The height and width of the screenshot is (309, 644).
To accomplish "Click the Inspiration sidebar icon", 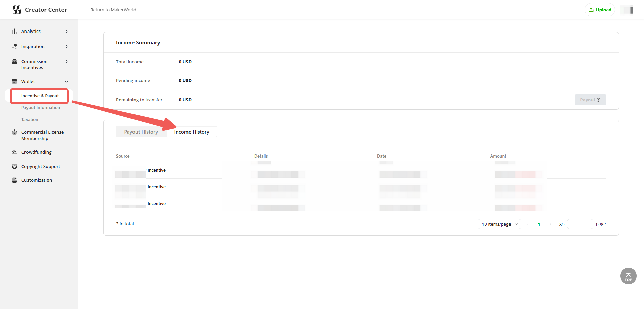I will pos(14,46).
